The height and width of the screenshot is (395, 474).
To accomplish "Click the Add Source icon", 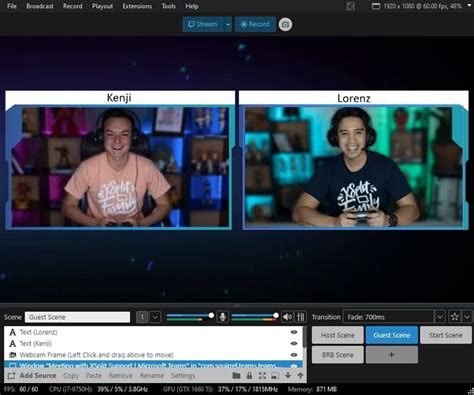I will [11, 376].
